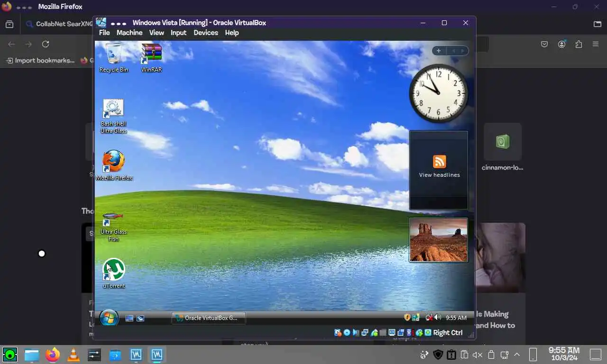This screenshot has width=607, height=364.
Task: Click the sidebar next gadgets arrow
Action: point(463,51)
